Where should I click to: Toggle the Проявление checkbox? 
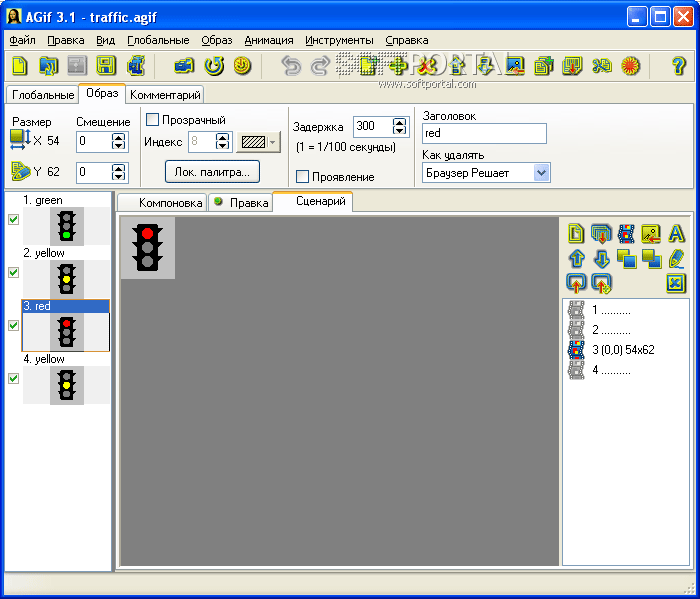(302, 177)
